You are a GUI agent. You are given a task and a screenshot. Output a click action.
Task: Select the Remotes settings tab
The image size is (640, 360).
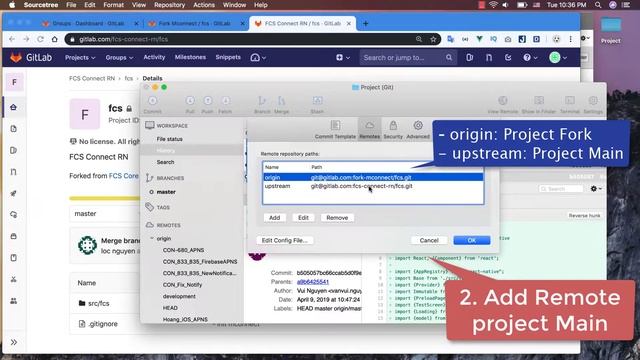tap(369, 129)
